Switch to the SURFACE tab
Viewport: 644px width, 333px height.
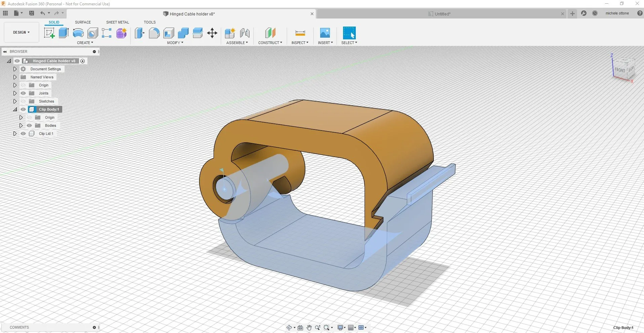83,22
